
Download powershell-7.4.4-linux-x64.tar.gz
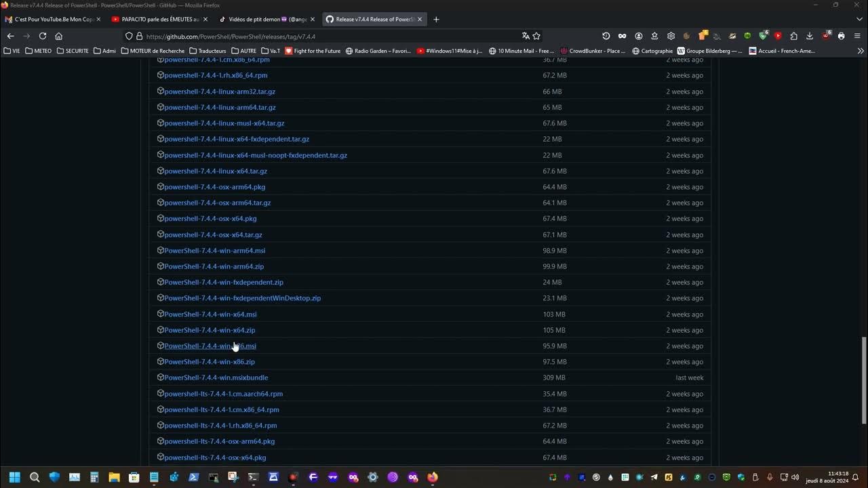[216, 171]
